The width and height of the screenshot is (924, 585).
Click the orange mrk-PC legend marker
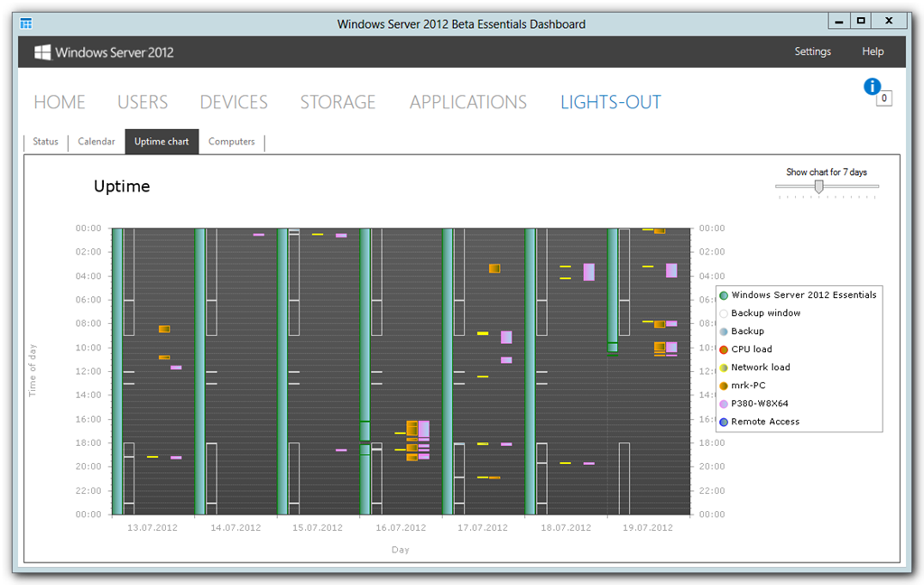pos(724,385)
